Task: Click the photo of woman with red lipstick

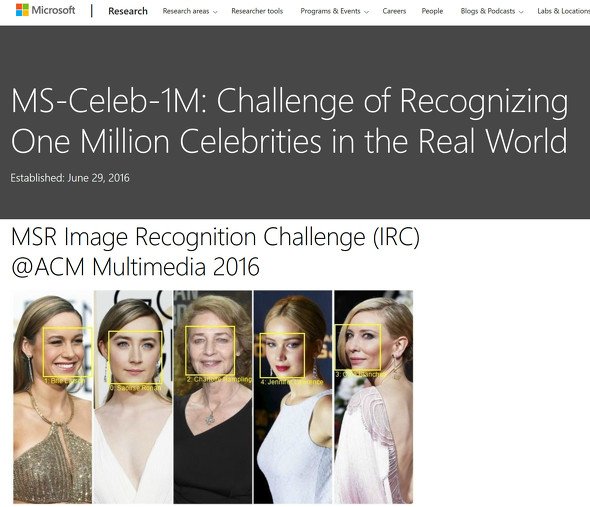Action: [293, 397]
